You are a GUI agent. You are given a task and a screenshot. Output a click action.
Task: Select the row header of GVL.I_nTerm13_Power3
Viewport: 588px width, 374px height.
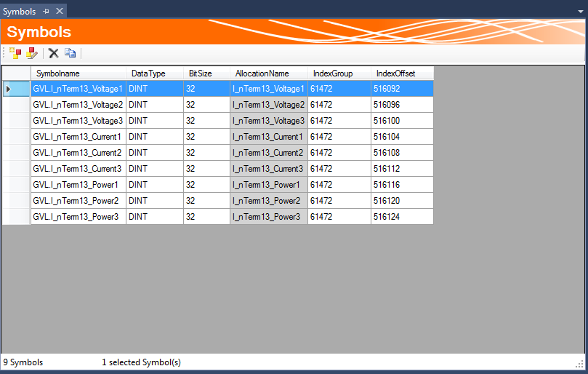pos(16,217)
